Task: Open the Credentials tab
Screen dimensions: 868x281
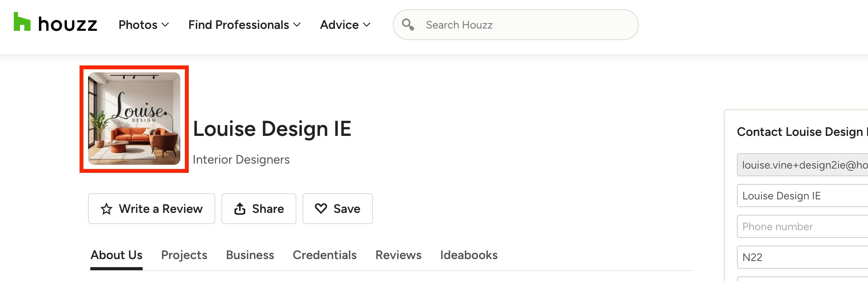Action: click(x=325, y=255)
